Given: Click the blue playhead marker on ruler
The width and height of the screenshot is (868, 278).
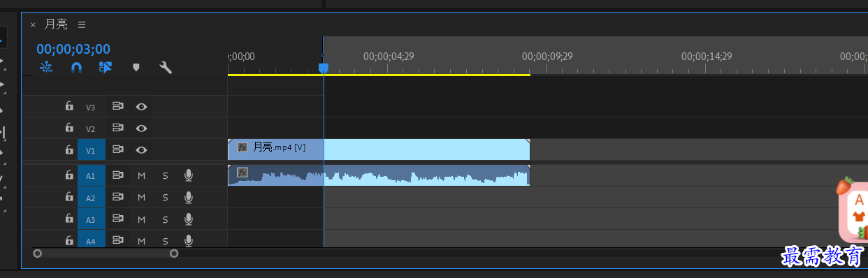Looking at the screenshot, I should pyautogui.click(x=324, y=68).
